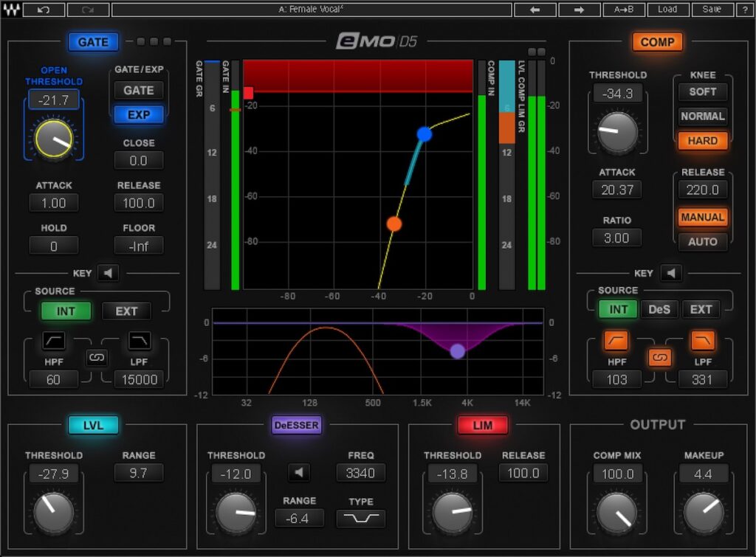This screenshot has height=557, width=756.
Task: Open the Waves logo menu
Action: (11, 9)
